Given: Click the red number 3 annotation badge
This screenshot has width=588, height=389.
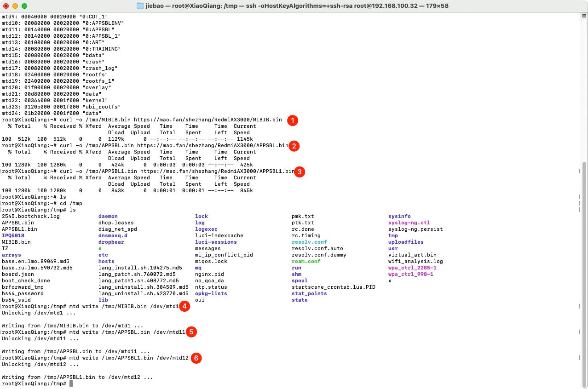Looking at the screenshot, I should (300, 172).
